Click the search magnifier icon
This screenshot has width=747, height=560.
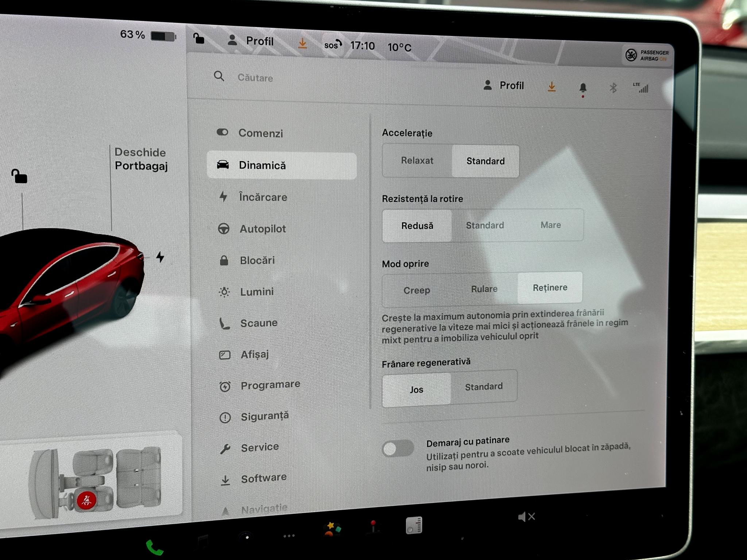pos(219,76)
